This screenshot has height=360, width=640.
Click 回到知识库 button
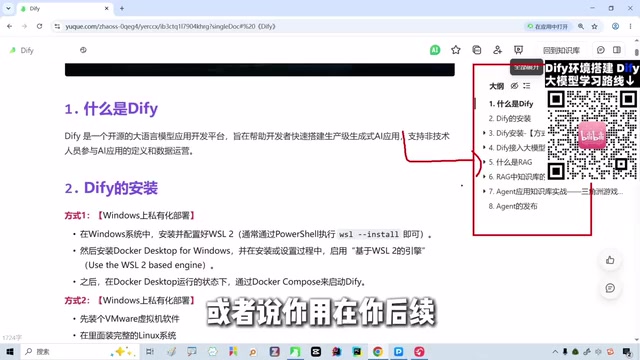(561, 50)
